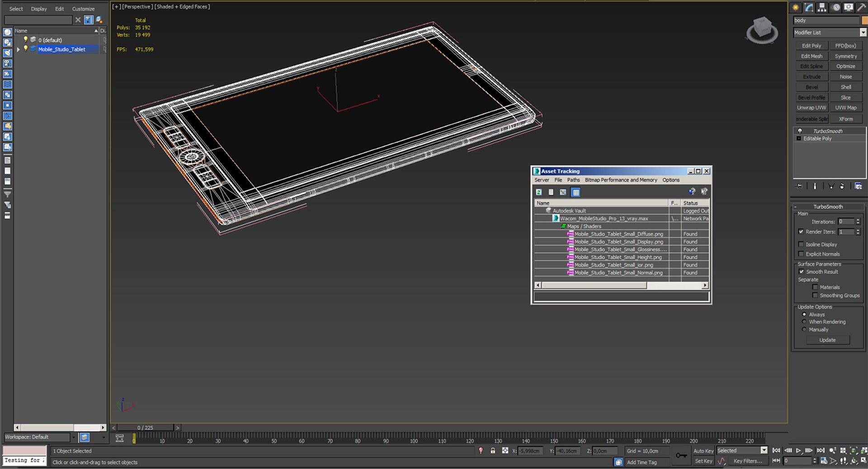Viewport: 868px width, 469px height.
Task: Open the Motion command panel tab
Action: [x=836, y=7]
